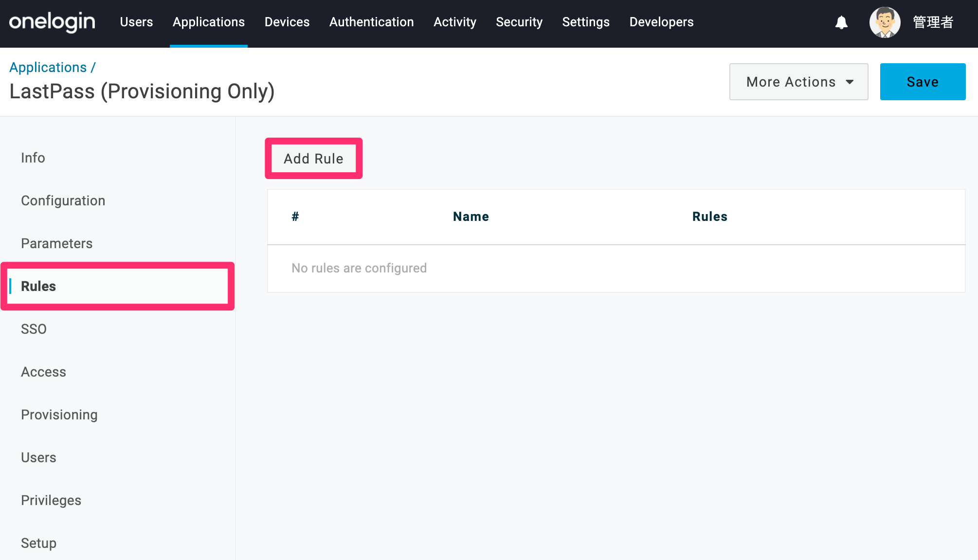The height and width of the screenshot is (560, 978).
Task: Switch to the Configuration sidebar tab
Action: click(63, 200)
